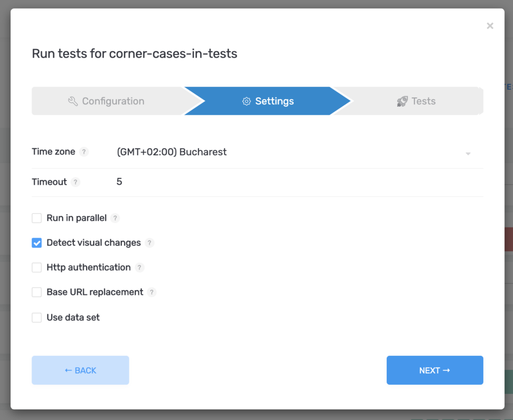Click the help icon for Detect visual changes
The image size is (513, 420).
coord(149,243)
